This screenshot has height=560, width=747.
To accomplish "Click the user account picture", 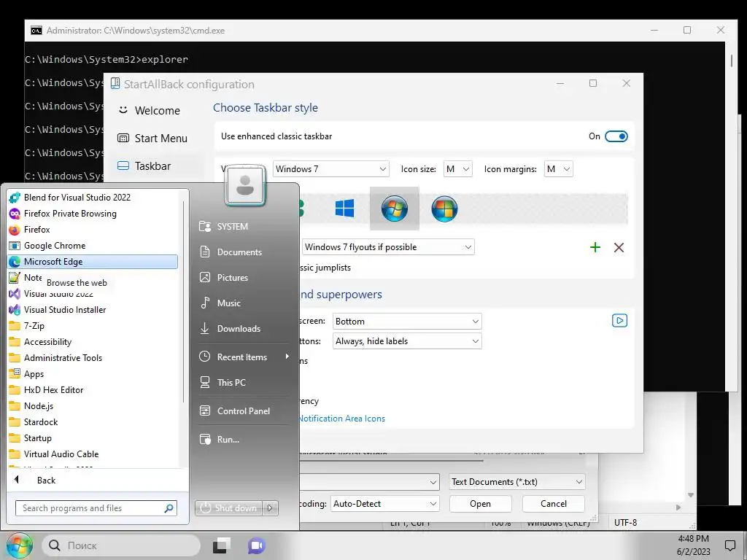I will pos(245,186).
